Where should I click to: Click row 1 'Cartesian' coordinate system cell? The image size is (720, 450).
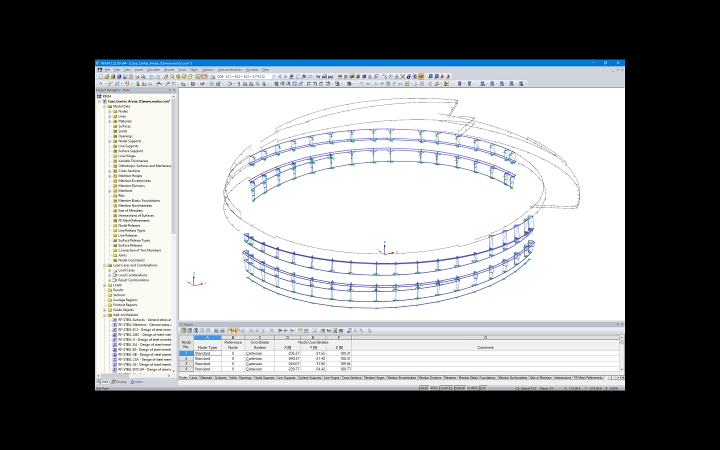pos(259,354)
